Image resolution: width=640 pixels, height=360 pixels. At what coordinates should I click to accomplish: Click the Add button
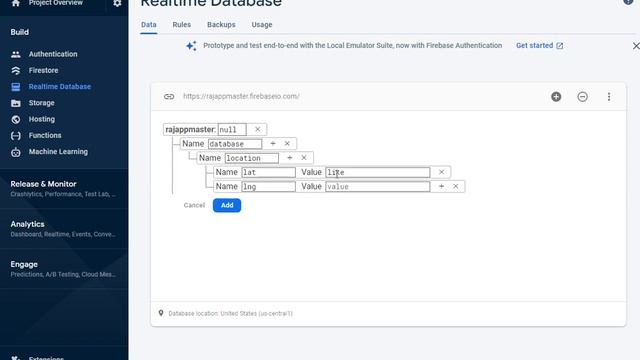227,205
